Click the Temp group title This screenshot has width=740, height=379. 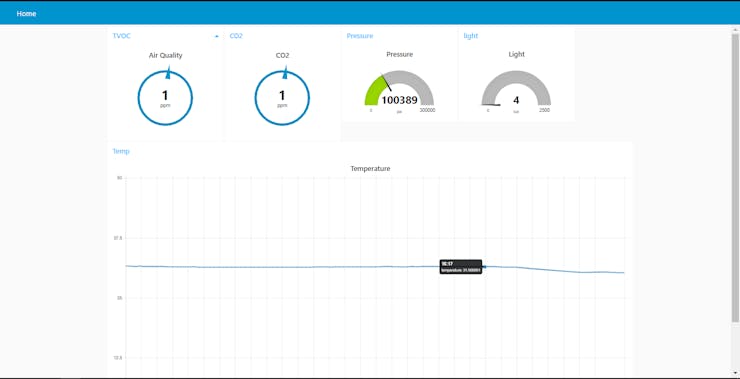[x=121, y=152]
